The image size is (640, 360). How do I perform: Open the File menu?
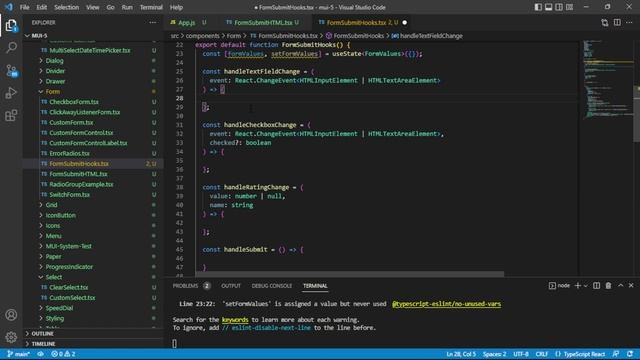(24, 7)
